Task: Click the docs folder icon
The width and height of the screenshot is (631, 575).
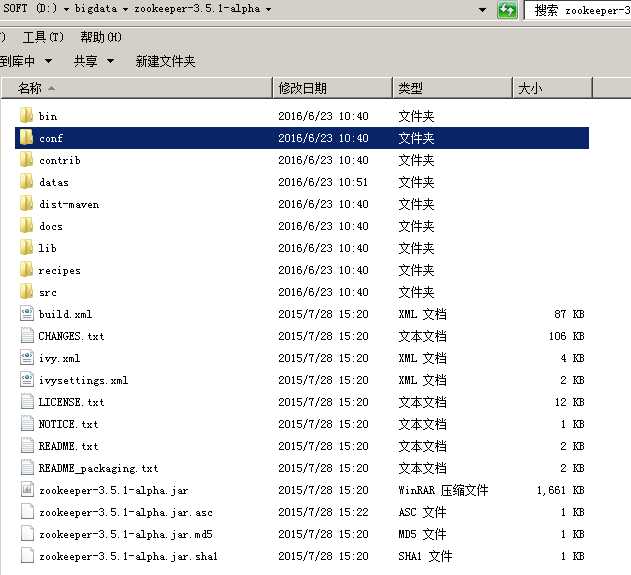Action: click(x=27, y=225)
